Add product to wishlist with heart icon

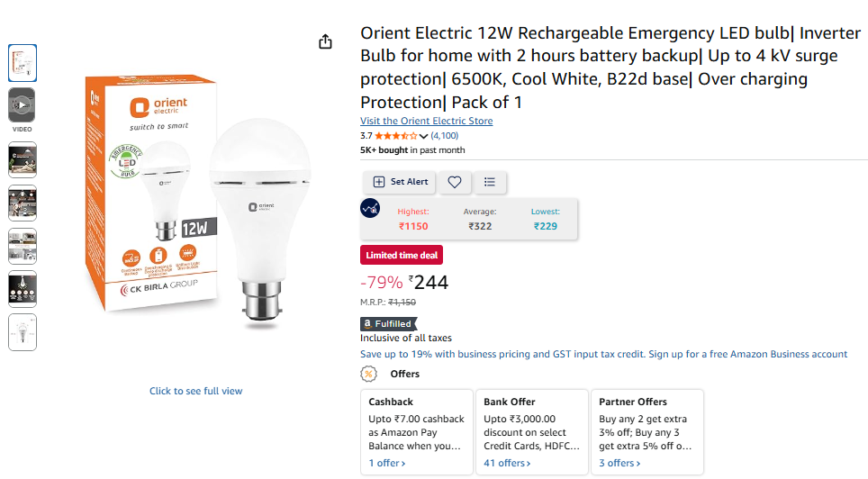click(x=455, y=182)
